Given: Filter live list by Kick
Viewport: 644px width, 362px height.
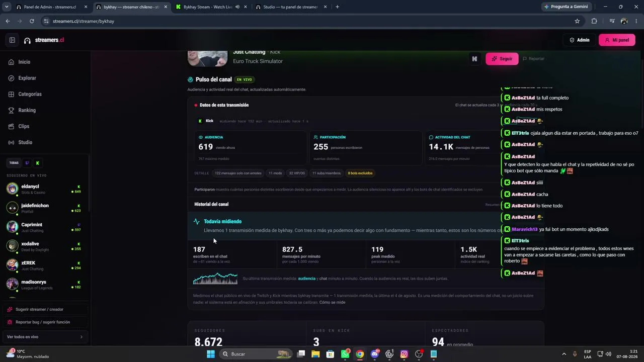Looking at the screenshot, I should point(37,163).
